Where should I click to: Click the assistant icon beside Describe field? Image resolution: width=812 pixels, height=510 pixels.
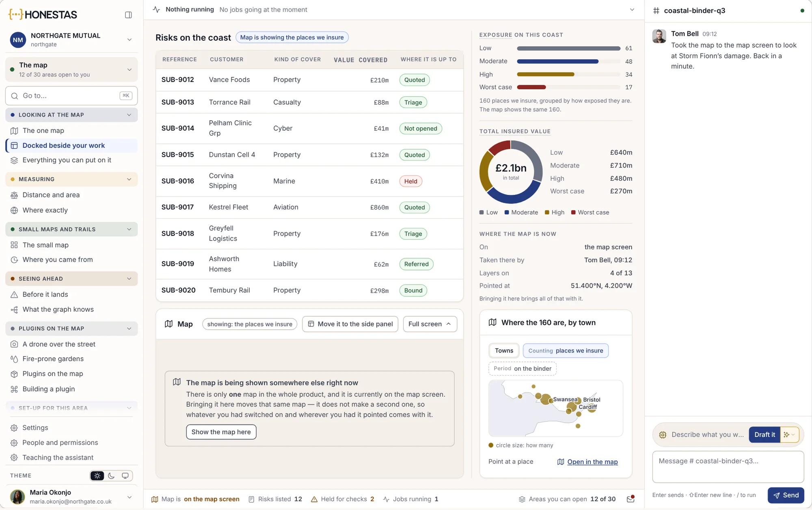point(663,435)
